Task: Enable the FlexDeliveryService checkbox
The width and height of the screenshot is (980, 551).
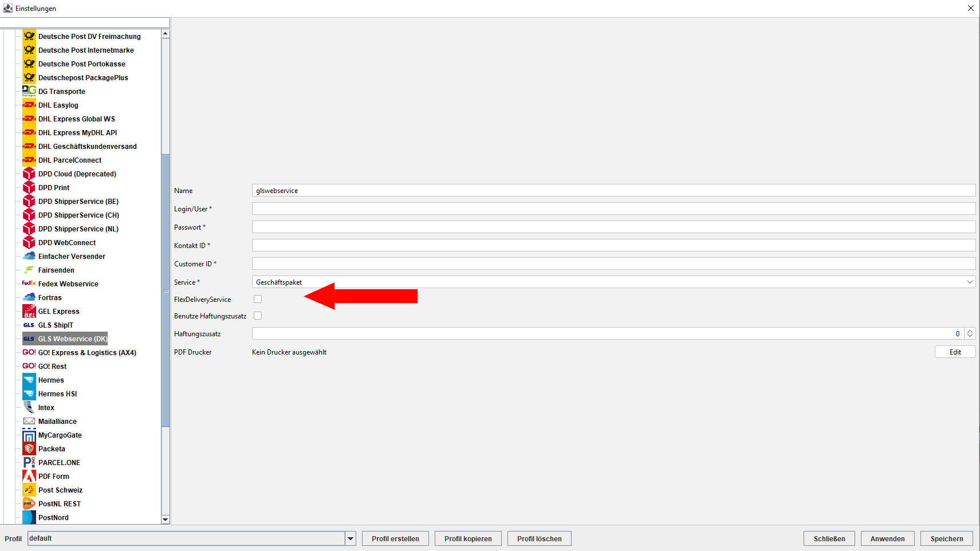Action: click(x=258, y=299)
